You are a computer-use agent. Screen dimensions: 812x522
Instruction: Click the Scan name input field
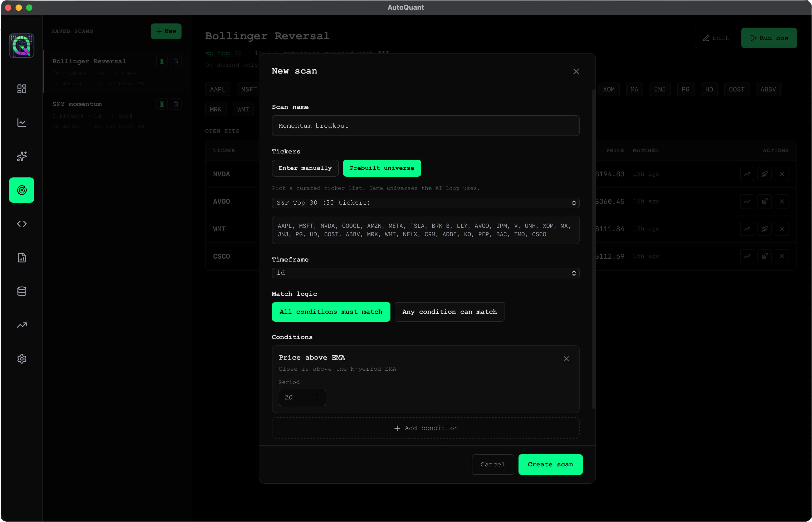pos(425,126)
